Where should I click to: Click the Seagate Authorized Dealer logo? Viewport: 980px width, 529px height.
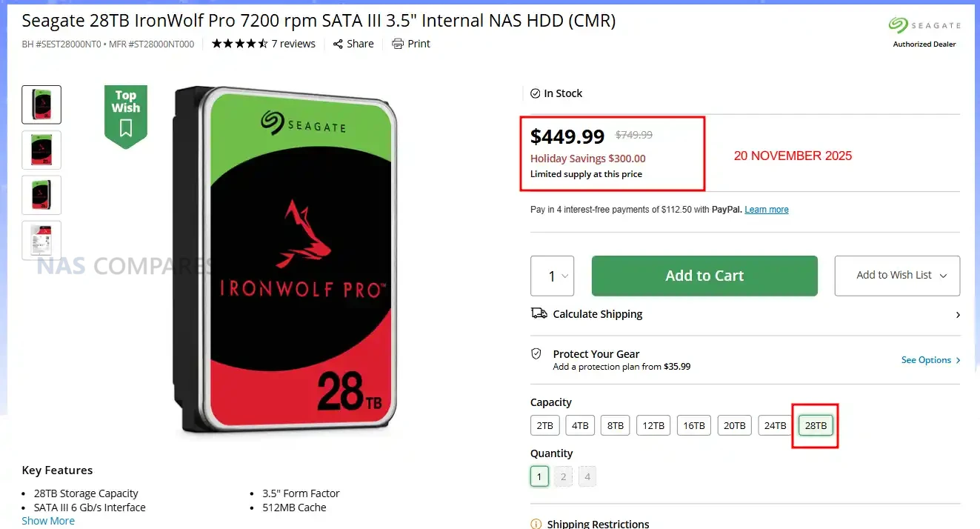pyautogui.click(x=924, y=32)
